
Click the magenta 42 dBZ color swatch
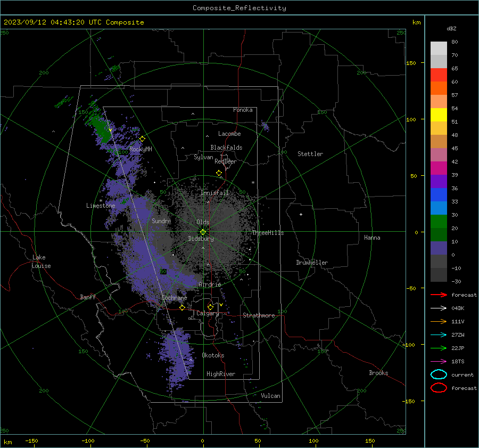(x=439, y=168)
